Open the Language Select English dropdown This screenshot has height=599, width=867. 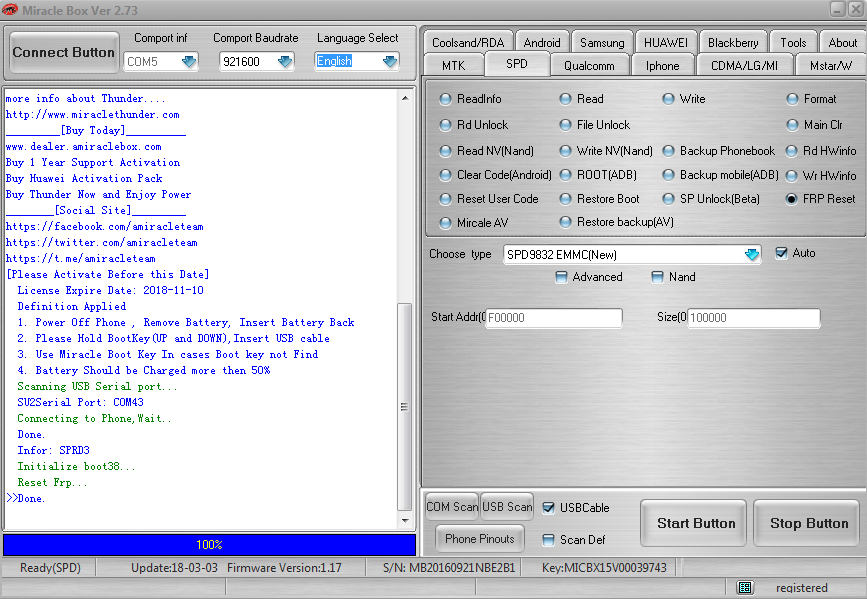pos(390,61)
